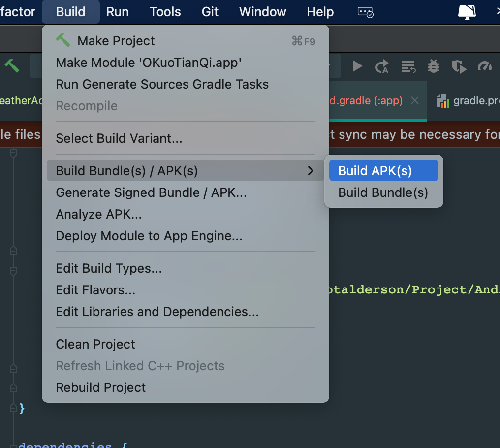
Task: Open the Git menu
Action: (210, 12)
